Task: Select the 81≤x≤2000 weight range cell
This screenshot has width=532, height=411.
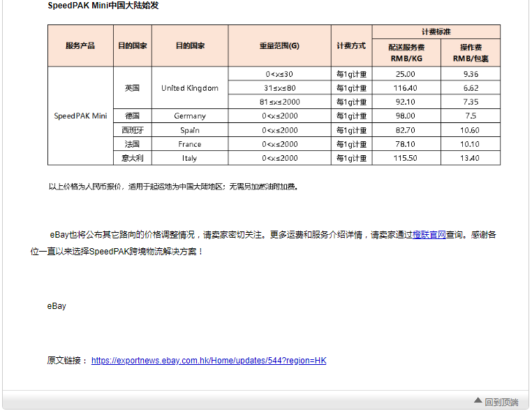Action: coord(279,102)
